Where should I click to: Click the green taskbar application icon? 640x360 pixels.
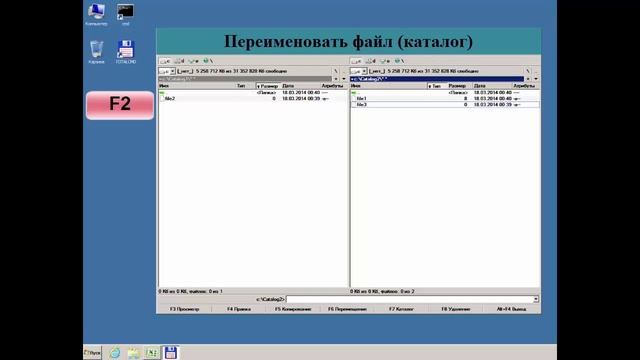coord(151,353)
